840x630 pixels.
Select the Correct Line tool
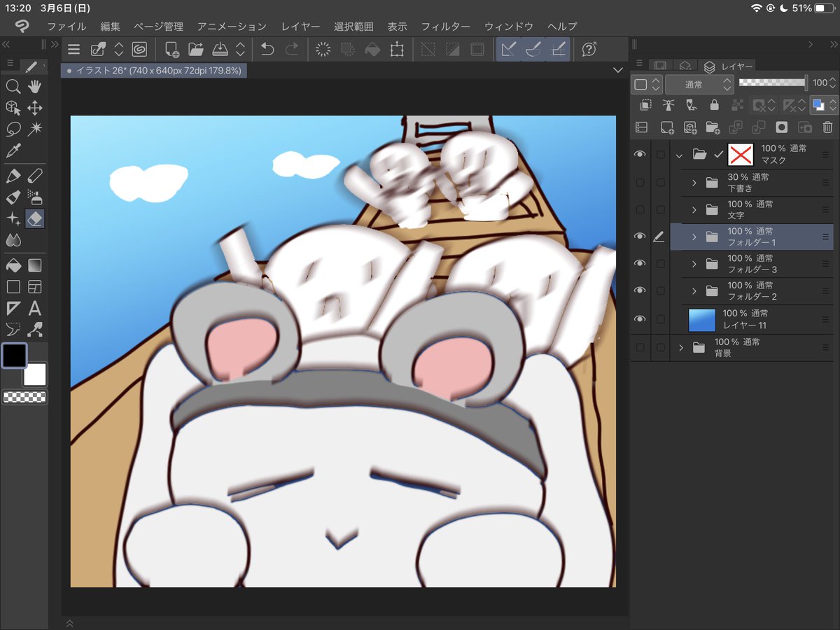pos(13,329)
